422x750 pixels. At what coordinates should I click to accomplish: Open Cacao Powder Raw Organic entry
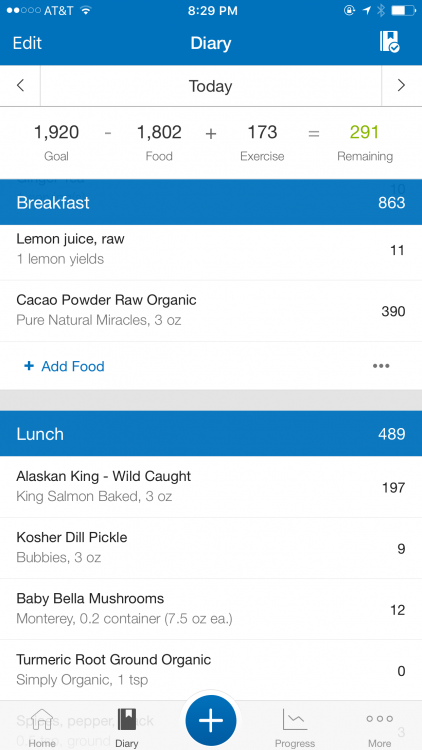[x=211, y=311]
